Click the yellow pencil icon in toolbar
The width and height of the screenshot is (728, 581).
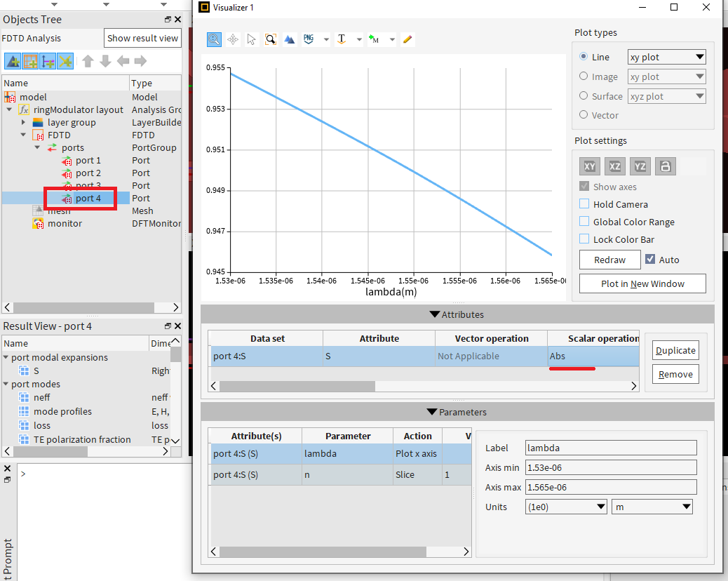click(x=407, y=39)
